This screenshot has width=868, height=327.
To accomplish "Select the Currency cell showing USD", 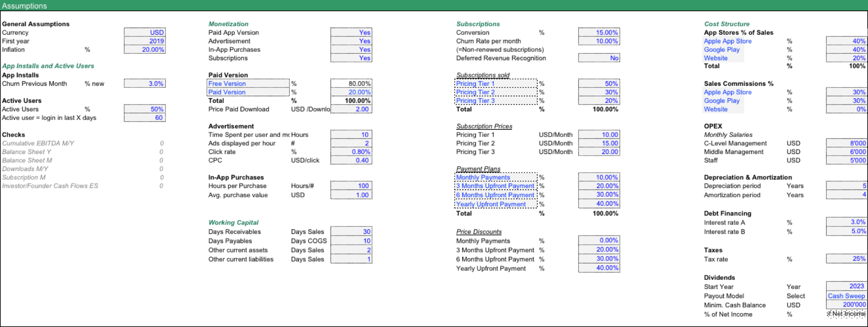I will coord(145,33).
